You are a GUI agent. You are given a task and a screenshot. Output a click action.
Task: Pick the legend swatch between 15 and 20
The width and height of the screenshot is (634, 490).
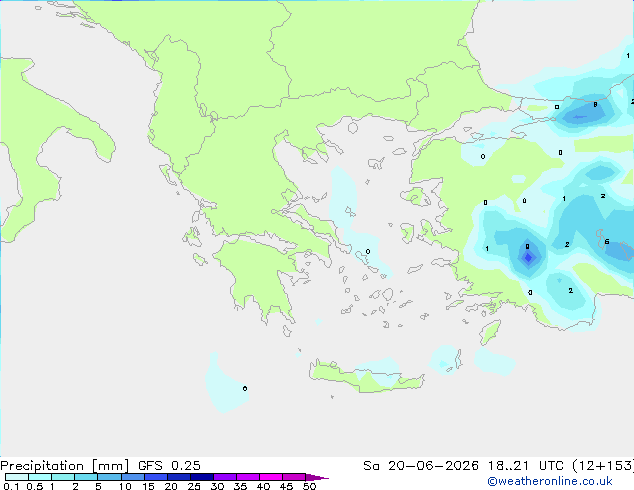(x=156, y=477)
